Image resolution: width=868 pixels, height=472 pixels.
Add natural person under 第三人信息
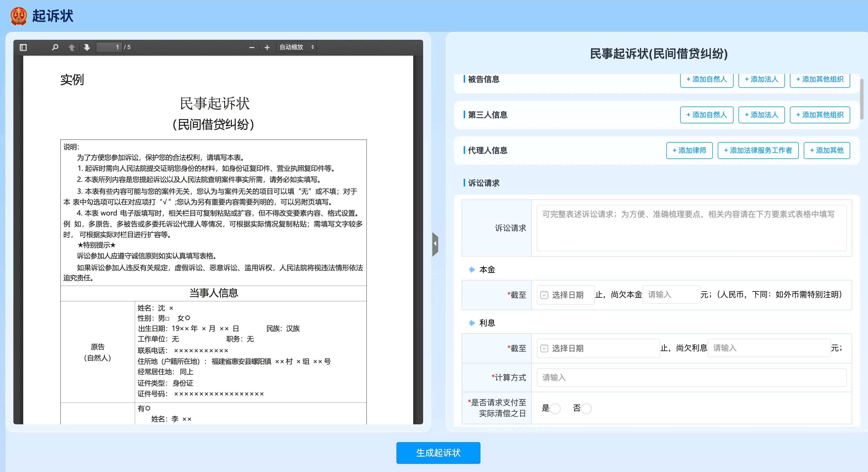[x=707, y=115]
